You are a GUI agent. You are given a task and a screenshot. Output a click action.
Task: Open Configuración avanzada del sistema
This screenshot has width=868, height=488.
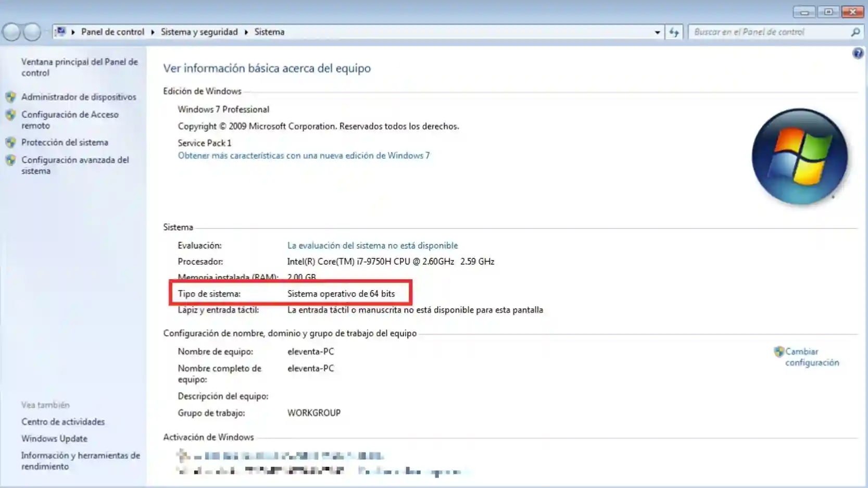(x=75, y=165)
